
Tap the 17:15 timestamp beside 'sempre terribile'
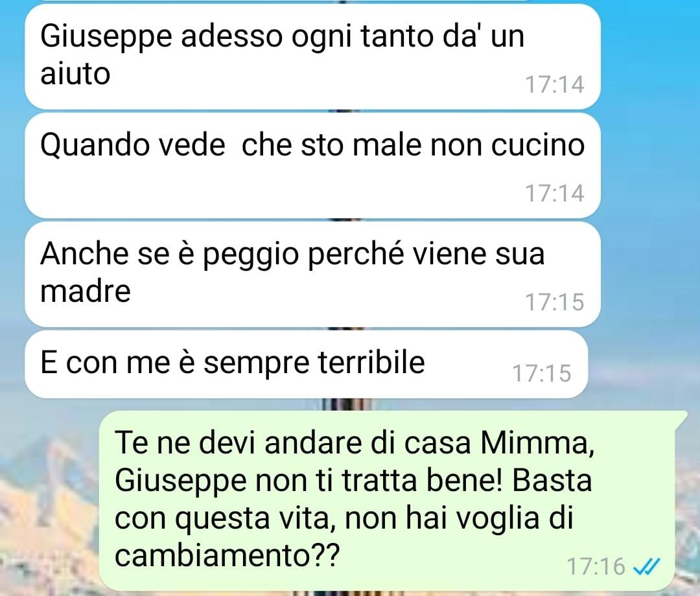click(x=541, y=373)
